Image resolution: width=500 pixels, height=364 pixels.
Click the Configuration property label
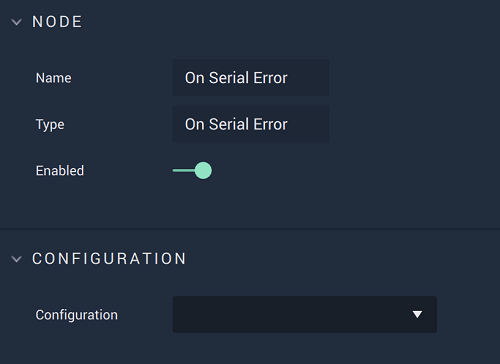(x=77, y=315)
